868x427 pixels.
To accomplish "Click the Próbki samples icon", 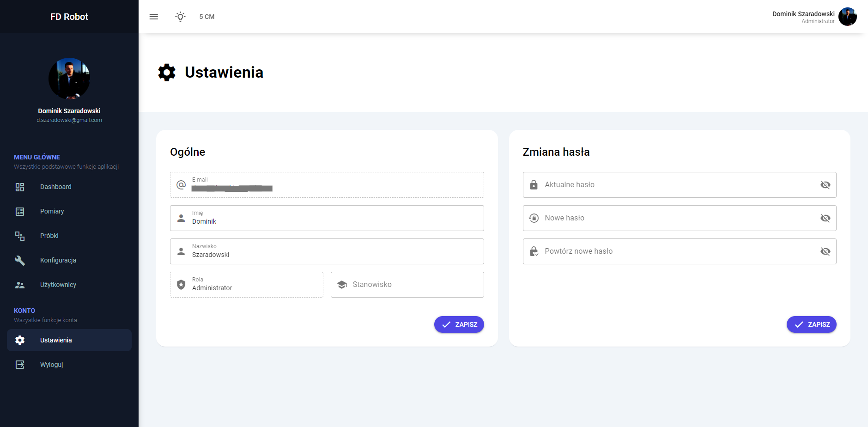I will click(x=20, y=236).
